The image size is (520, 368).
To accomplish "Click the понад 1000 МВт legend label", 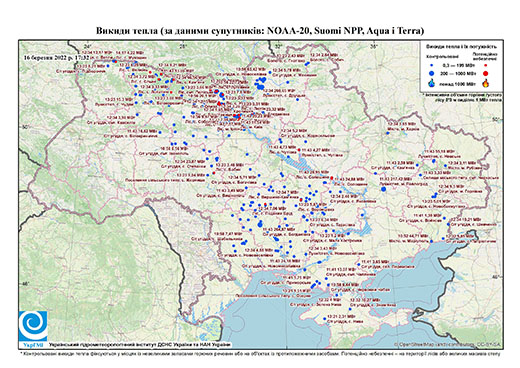I will [458, 83].
